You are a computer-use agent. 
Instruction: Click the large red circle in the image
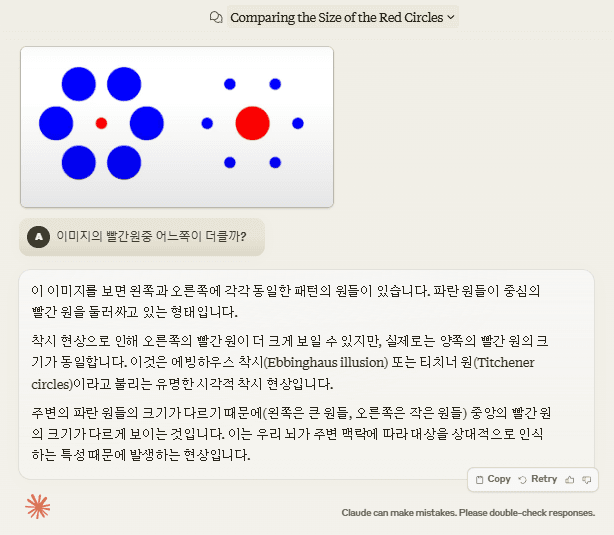click(x=252, y=123)
